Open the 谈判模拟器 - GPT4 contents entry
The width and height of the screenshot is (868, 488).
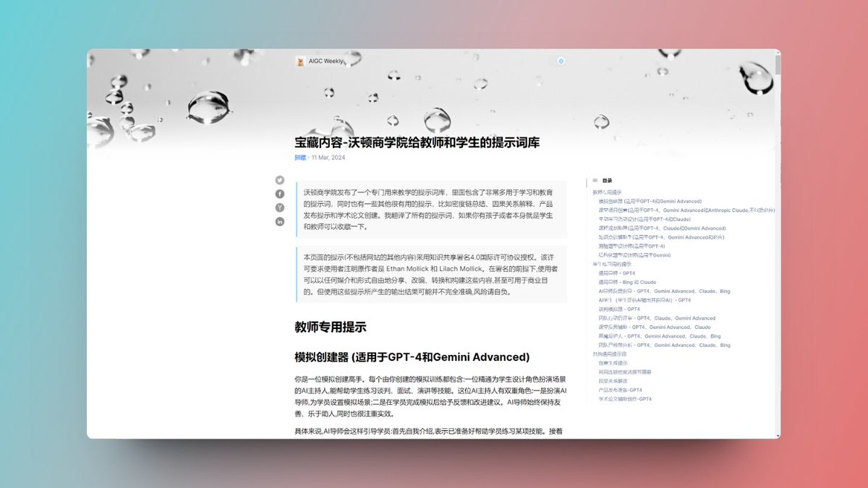tap(618, 309)
